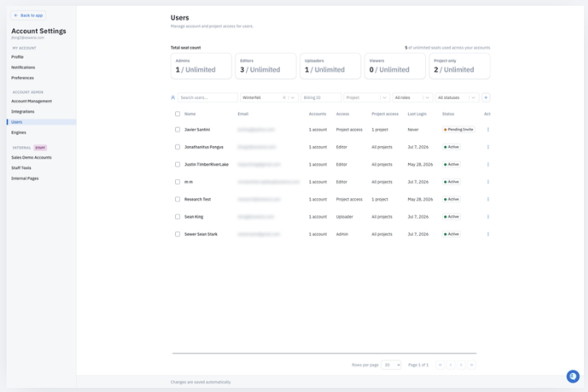Open actions menu for Research Test
The height and width of the screenshot is (392, 588).
pos(488,200)
